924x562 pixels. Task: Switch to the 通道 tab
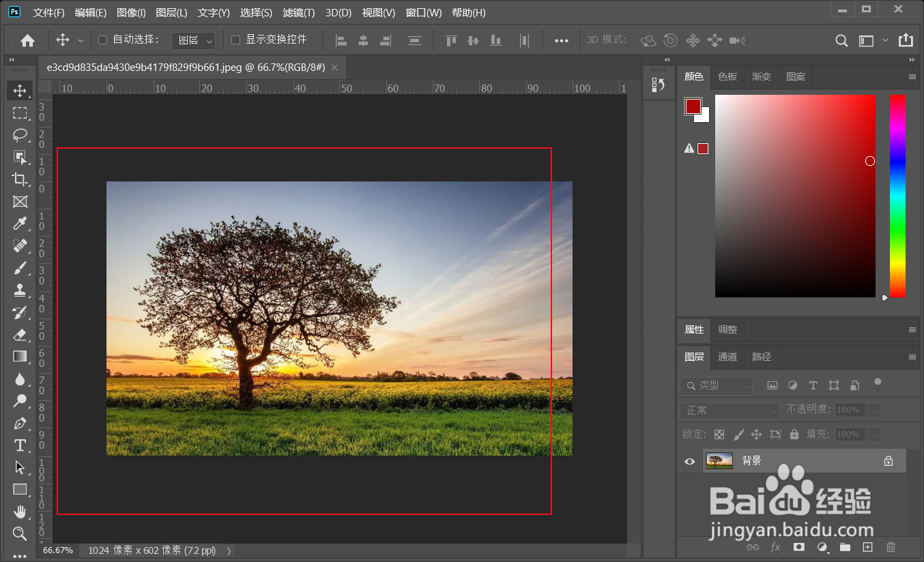pyautogui.click(x=727, y=357)
